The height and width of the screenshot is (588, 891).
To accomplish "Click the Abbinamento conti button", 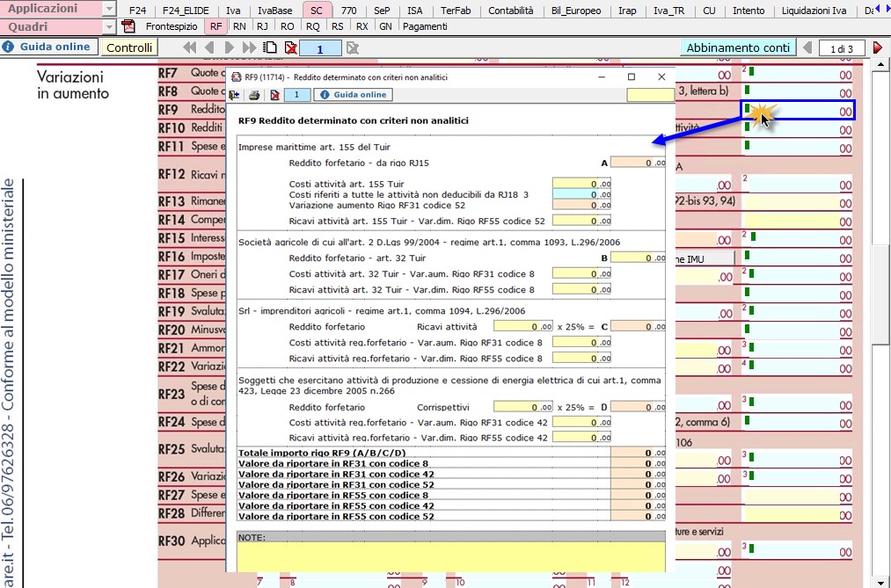I will click(738, 47).
